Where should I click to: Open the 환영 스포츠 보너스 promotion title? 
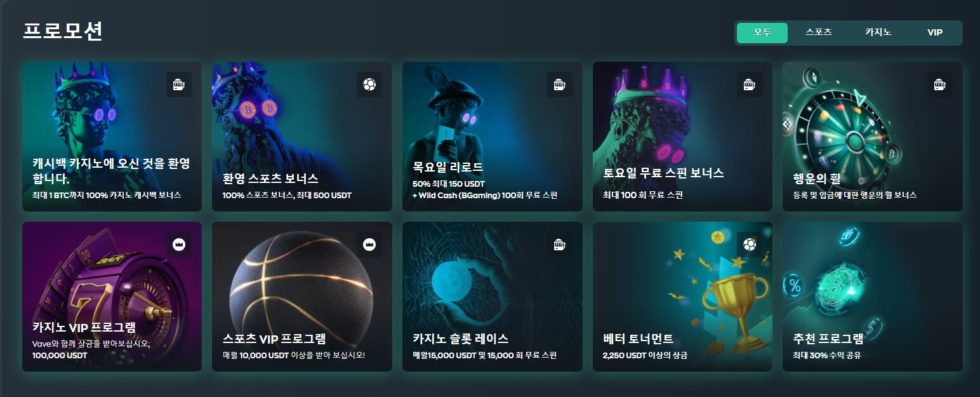click(x=270, y=179)
